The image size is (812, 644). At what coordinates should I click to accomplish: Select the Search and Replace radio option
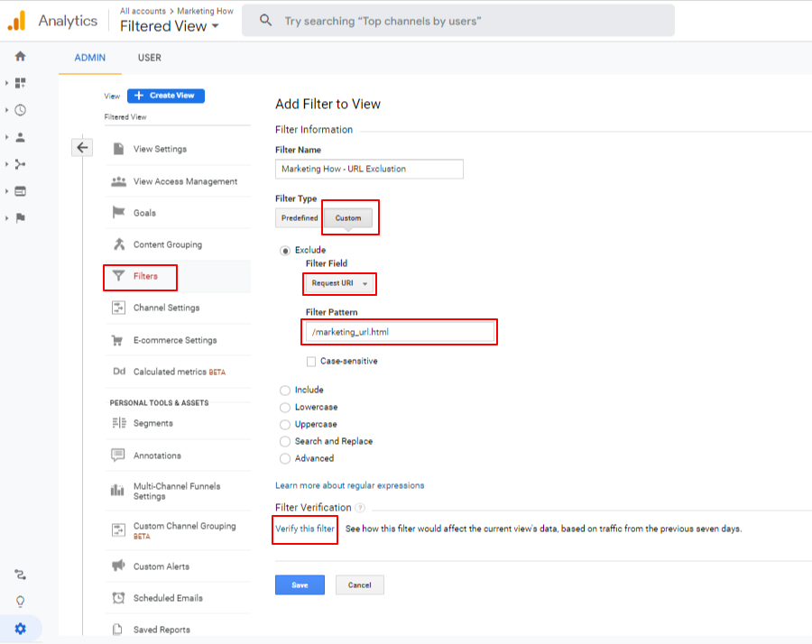pos(285,442)
